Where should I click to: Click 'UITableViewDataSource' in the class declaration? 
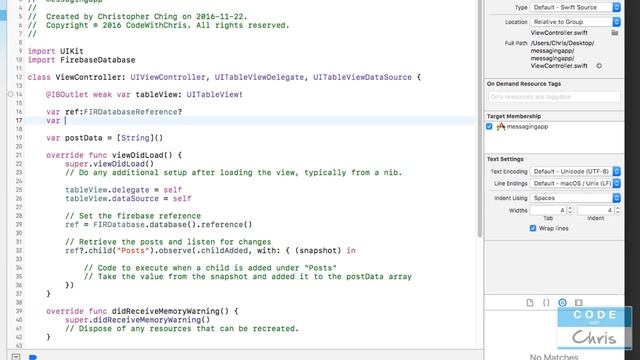pos(362,77)
